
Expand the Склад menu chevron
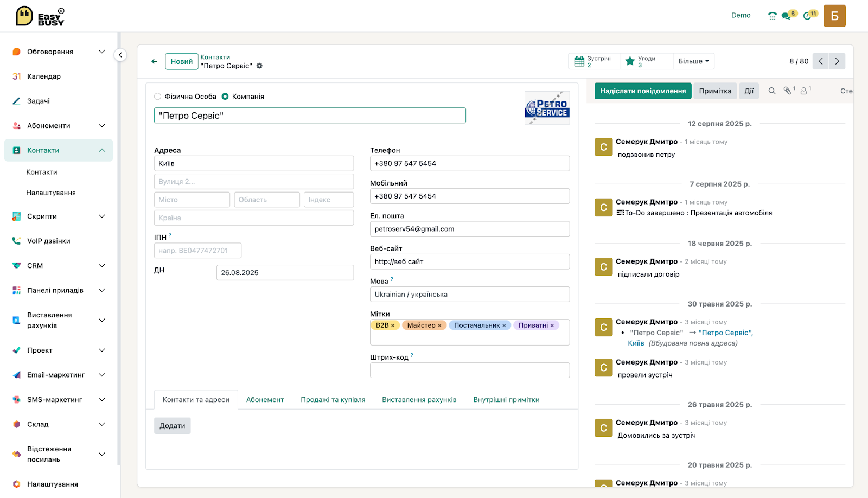pos(101,424)
